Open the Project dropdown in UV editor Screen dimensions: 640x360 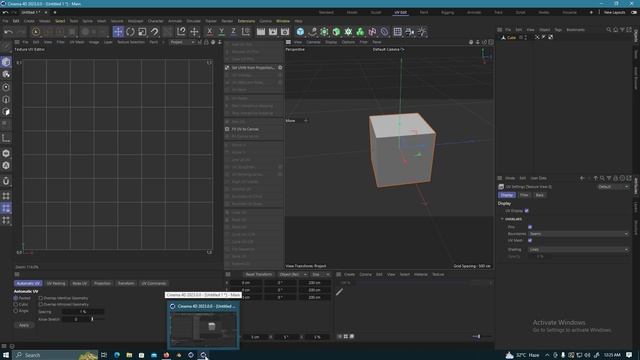[x=182, y=42]
